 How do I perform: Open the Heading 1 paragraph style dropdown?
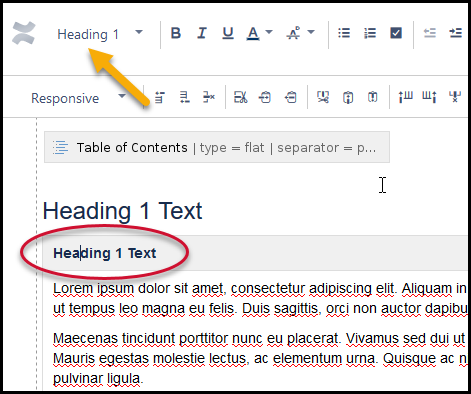click(x=100, y=34)
